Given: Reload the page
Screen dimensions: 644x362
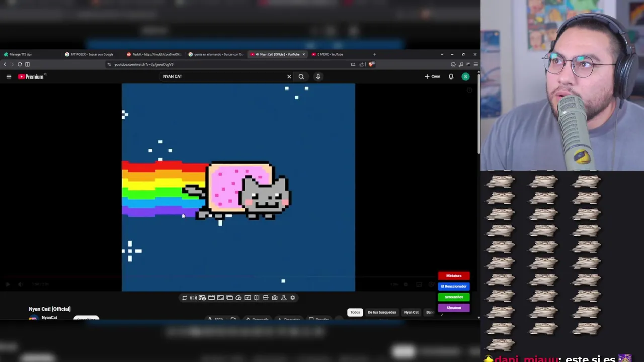Looking at the screenshot, I should pos(20,64).
